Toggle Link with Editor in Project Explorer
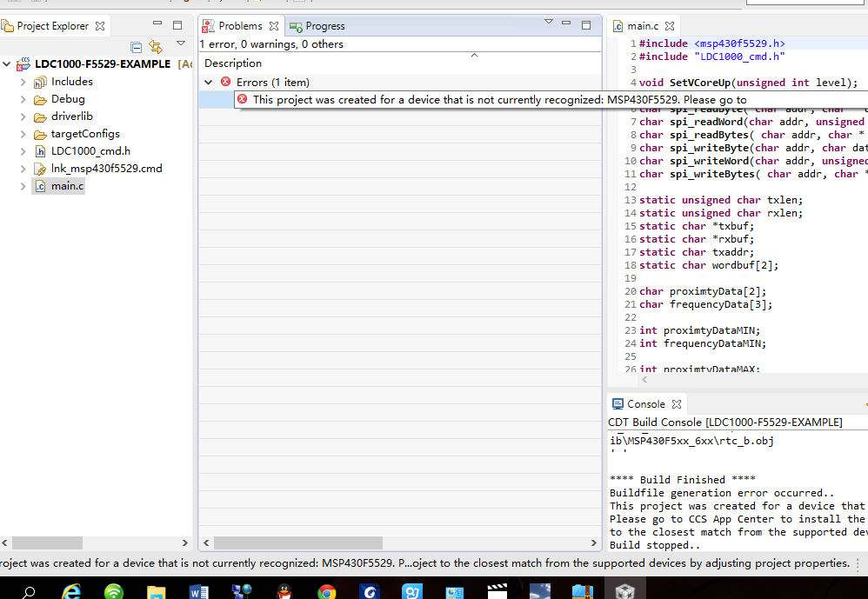 pos(156,47)
